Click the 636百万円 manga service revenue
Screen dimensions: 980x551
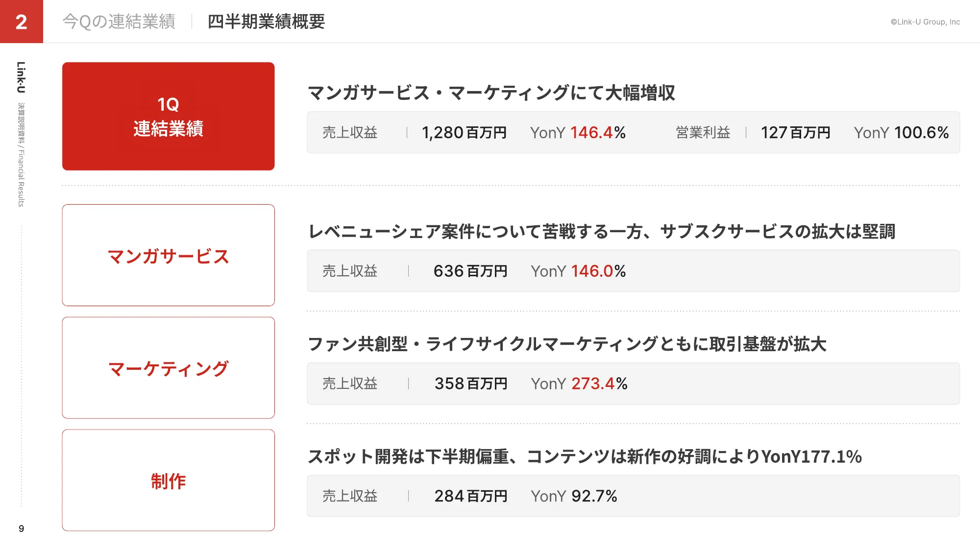[470, 271]
